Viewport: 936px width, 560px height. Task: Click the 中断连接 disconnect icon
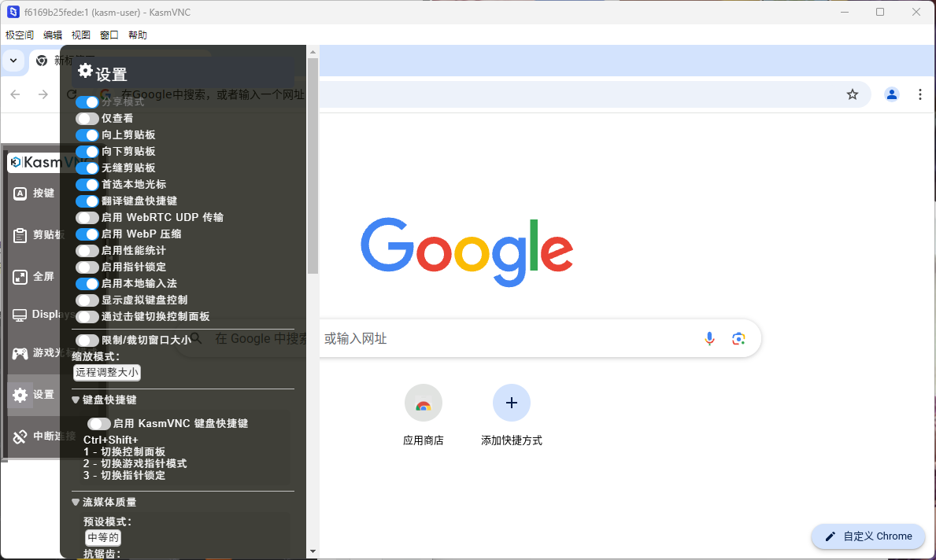coord(20,437)
